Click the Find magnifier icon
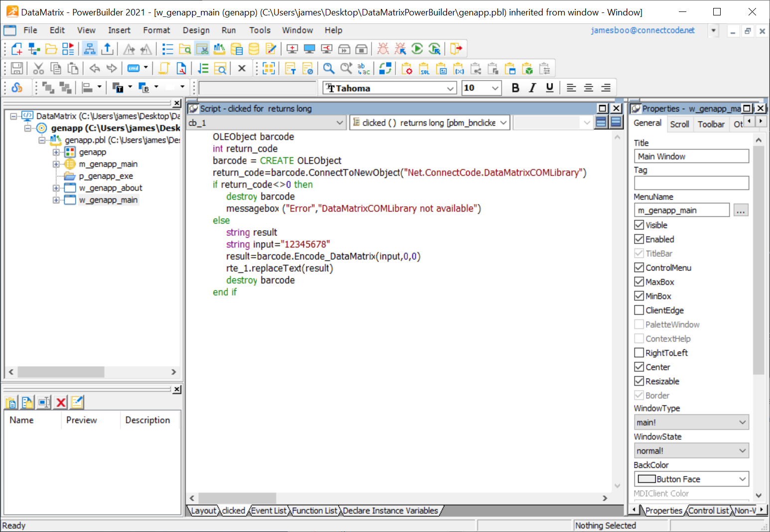The height and width of the screenshot is (532, 770). (329, 68)
